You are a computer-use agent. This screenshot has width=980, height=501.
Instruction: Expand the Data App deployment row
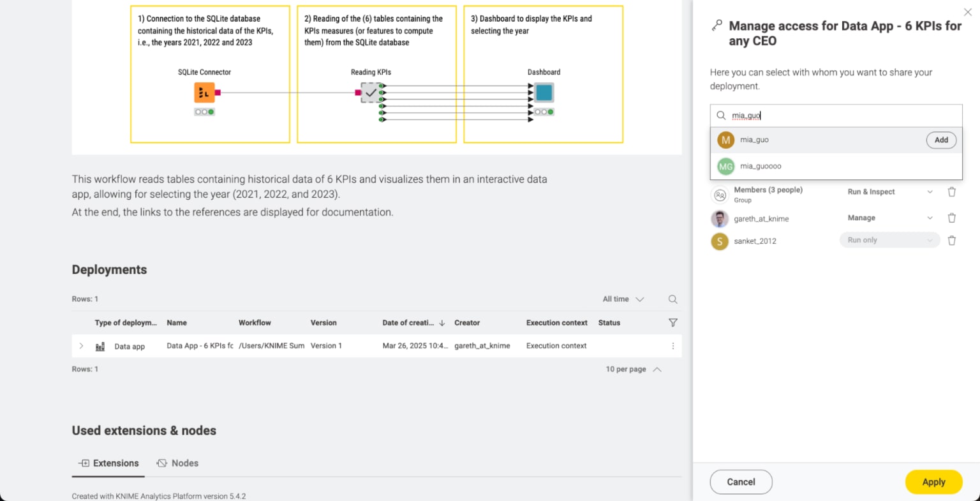point(81,346)
